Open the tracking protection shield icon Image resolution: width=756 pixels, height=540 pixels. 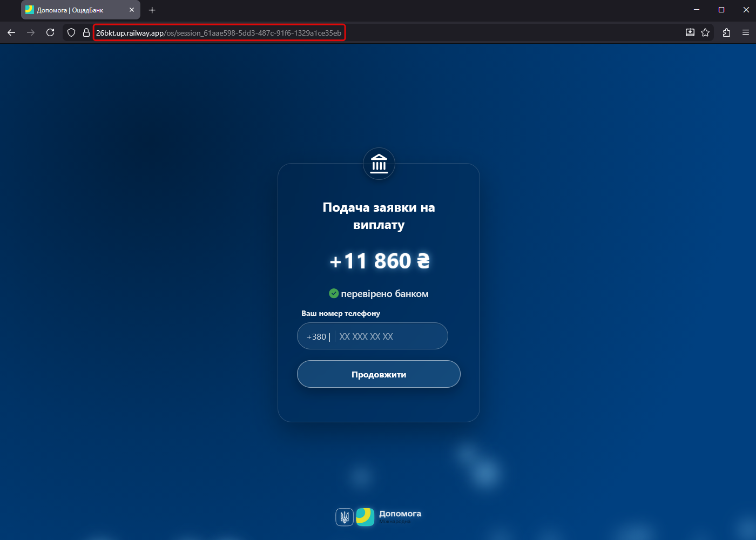pos(71,33)
